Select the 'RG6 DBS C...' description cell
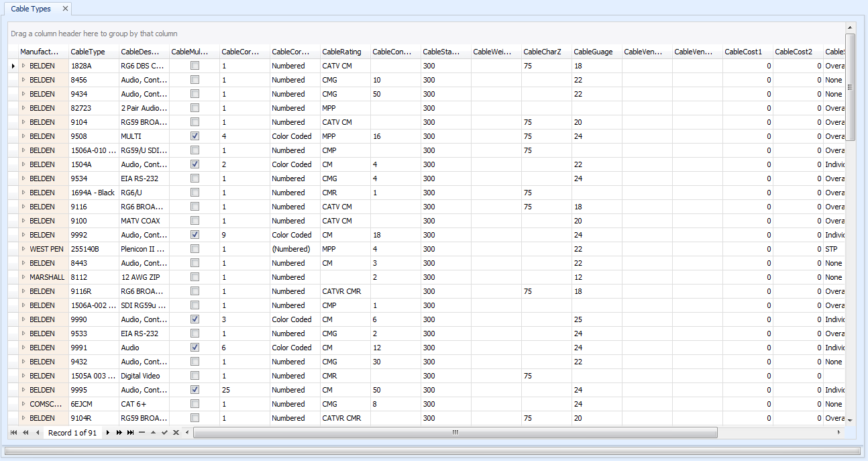The image size is (868, 461). pos(144,66)
